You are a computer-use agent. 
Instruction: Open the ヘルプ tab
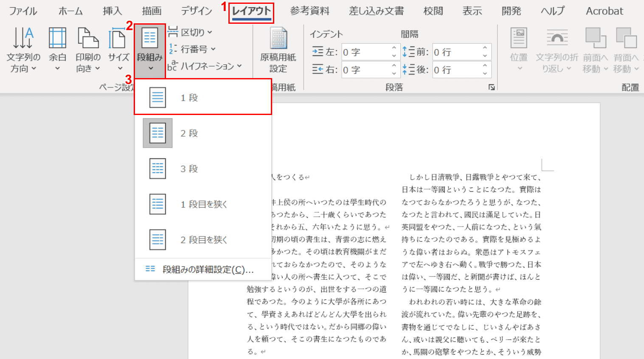pyautogui.click(x=553, y=11)
